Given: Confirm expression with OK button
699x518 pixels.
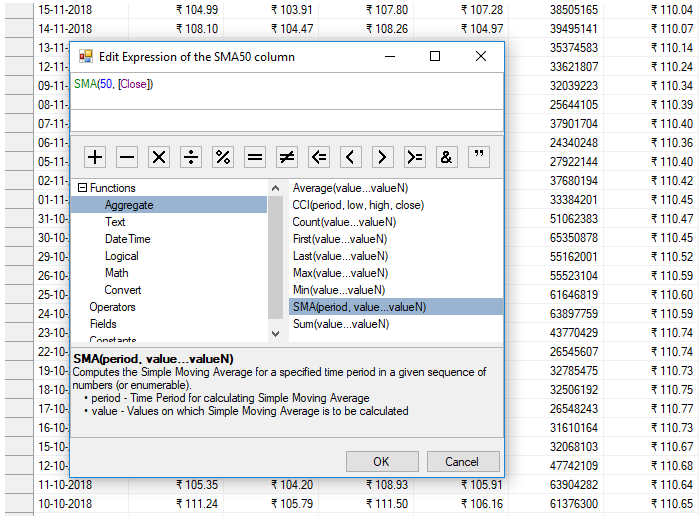Looking at the screenshot, I should (x=382, y=461).
